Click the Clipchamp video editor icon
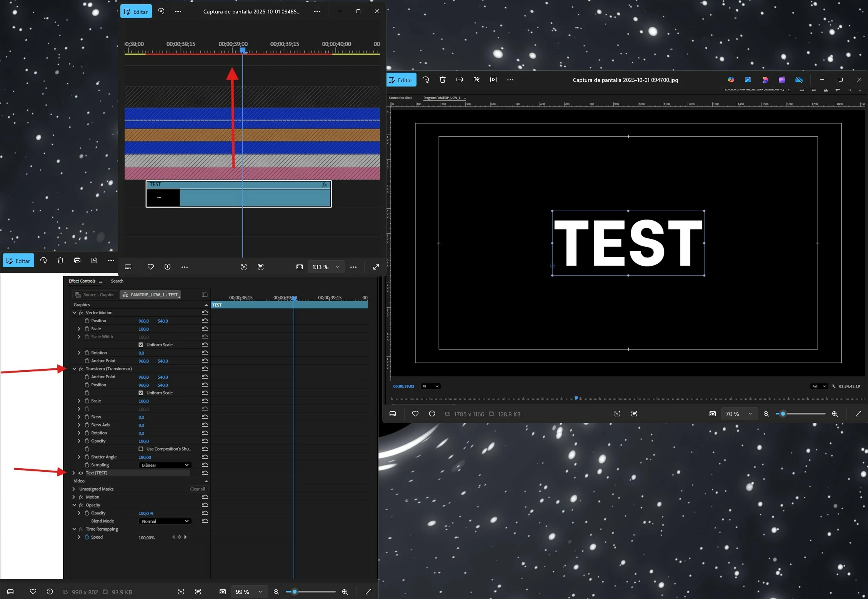Screen dimensions: 868x599 point(781,80)
